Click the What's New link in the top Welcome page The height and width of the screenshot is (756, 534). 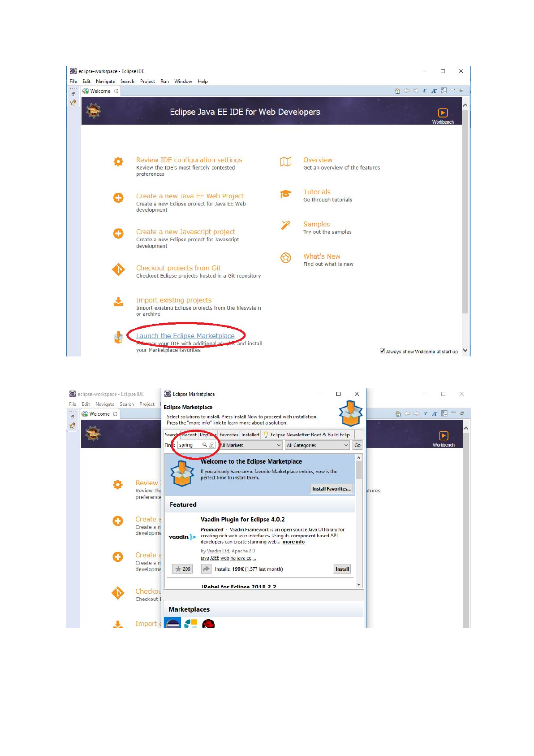[322, 256]
